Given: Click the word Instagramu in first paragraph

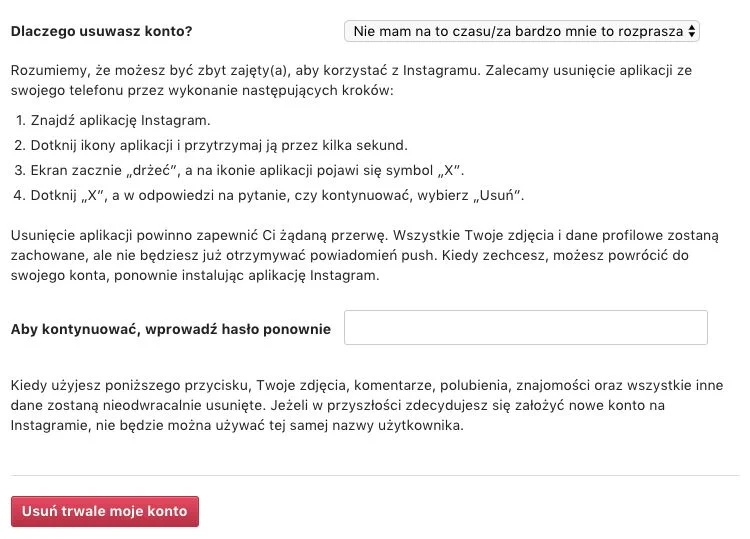Looking at the screenshot, I should click(441, 70).
